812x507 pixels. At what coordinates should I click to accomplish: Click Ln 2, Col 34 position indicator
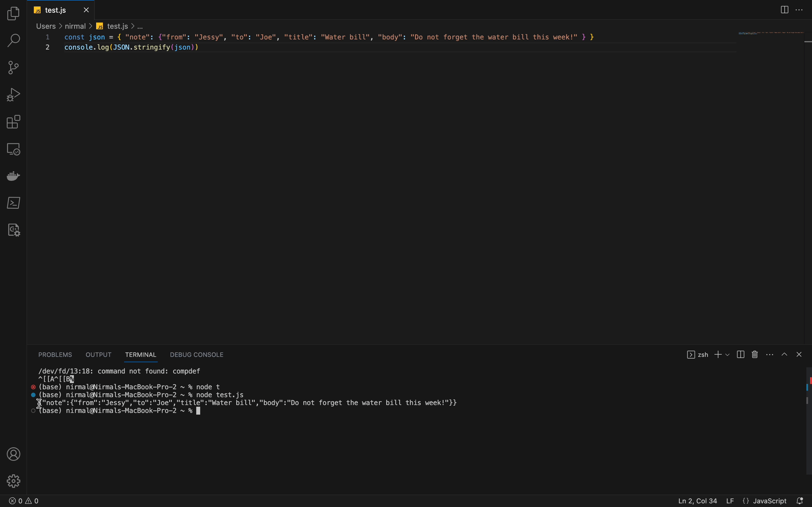(x=697, y=501)
